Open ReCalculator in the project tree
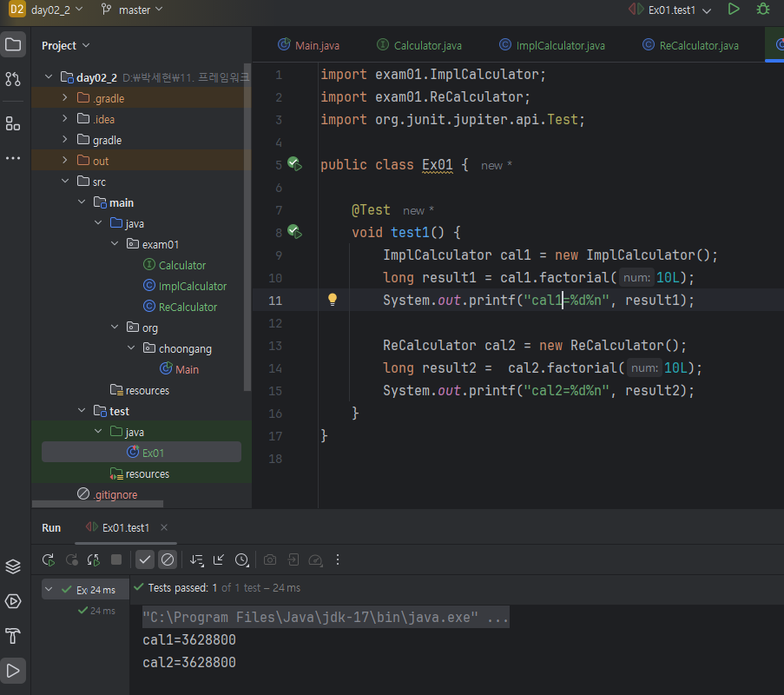Screen dimensions: 784x695 point(188,307)
